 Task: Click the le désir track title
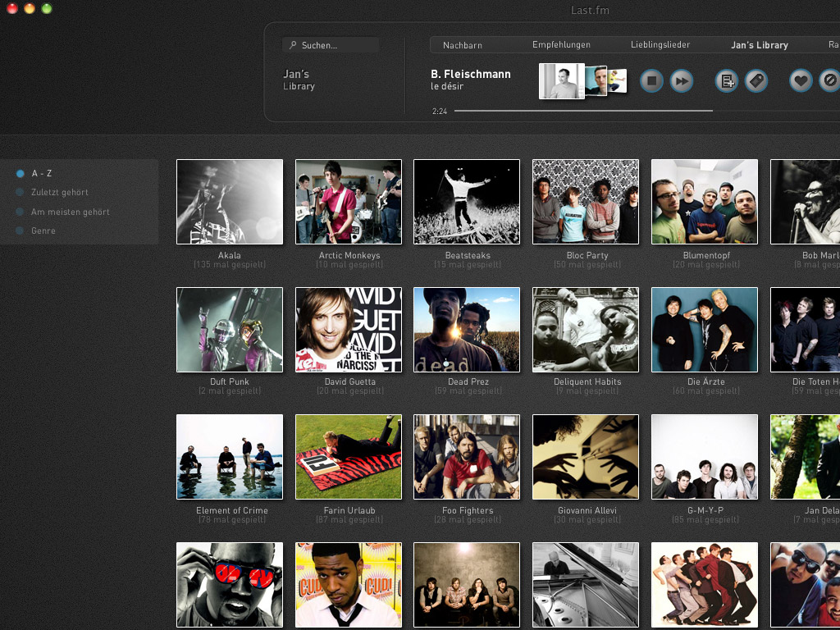447,86
